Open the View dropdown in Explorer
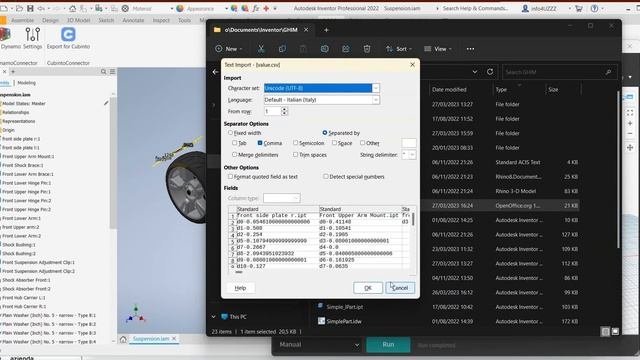The width and height of the screenshot is (640, 360). [438, 49]
